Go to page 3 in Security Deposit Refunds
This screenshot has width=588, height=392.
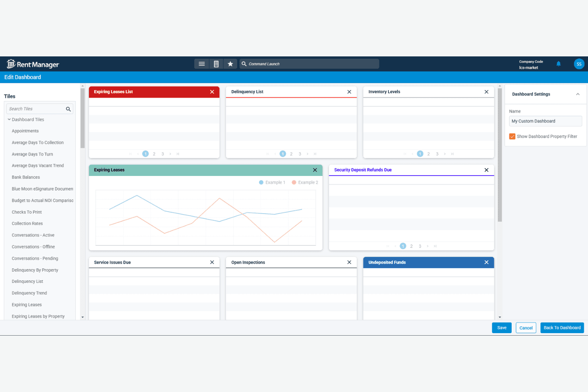tap(420, 246)
